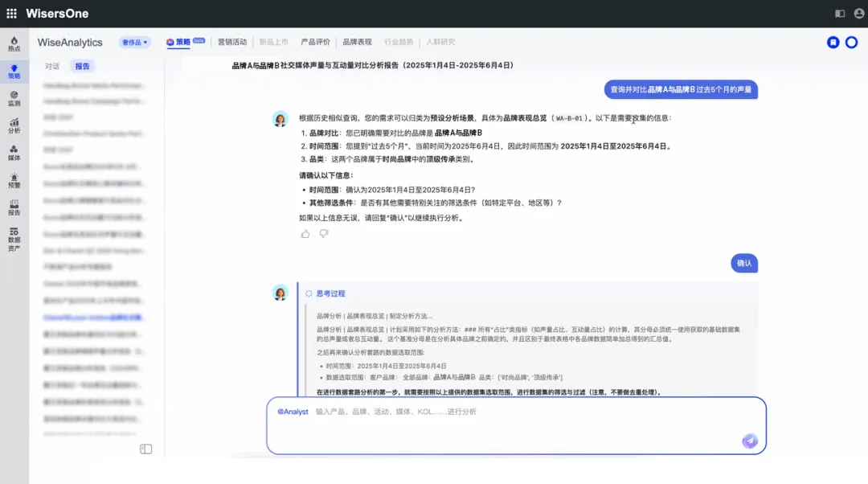This screenshot has height=484, width=868.
Task: Open the 奢侈品 category dropdown
Action: point(134,43)
